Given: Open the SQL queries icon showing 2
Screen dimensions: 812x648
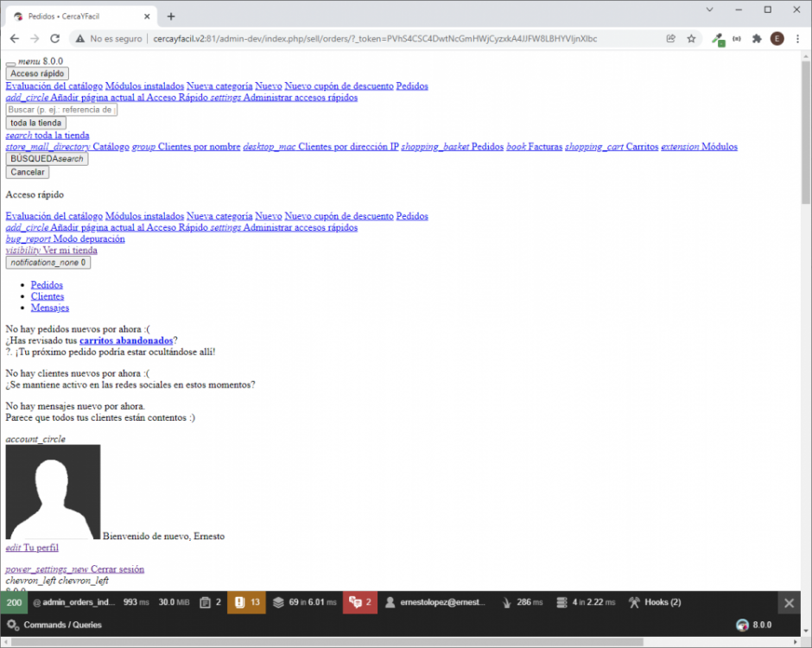Looking at the screenshot, I should click(359, 602).
